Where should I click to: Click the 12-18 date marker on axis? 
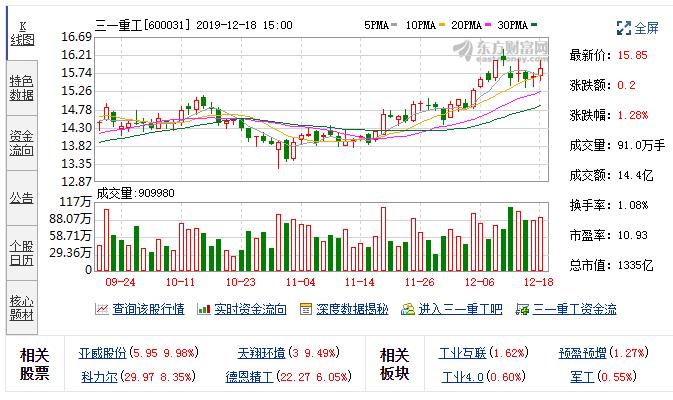[x=539, y=282]
